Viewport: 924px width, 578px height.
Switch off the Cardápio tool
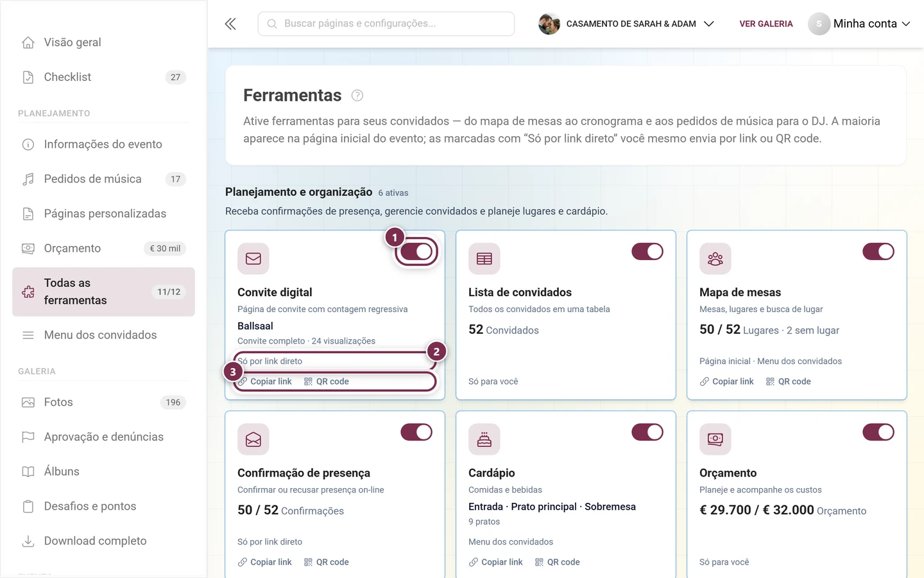pyautogui.click(x=647, y=432)
